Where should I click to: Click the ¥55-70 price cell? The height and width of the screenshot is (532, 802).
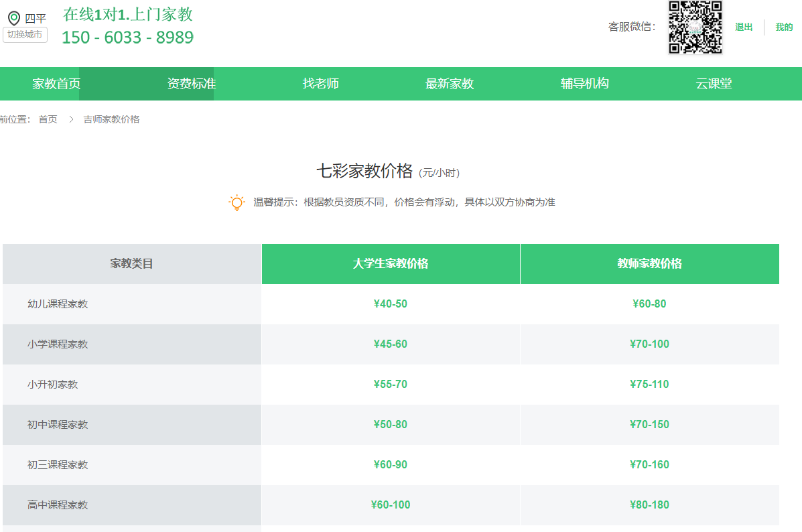point(390,384)
